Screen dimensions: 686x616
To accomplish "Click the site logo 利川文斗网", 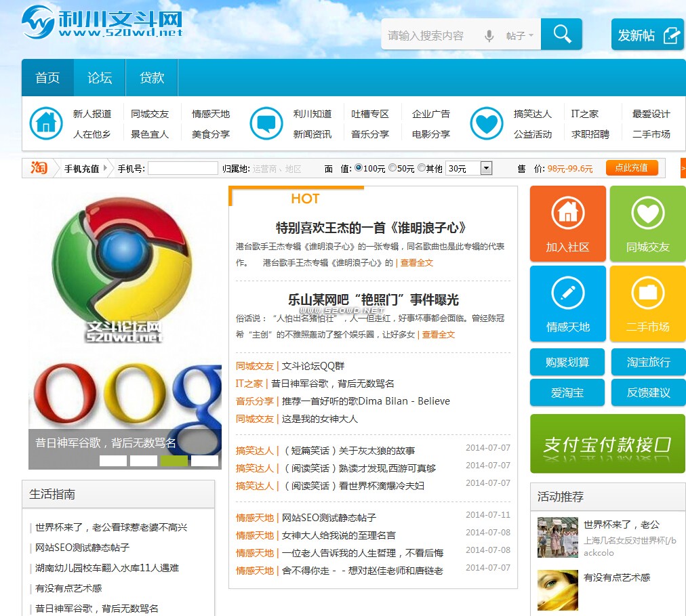I will [x=102, y=22].
